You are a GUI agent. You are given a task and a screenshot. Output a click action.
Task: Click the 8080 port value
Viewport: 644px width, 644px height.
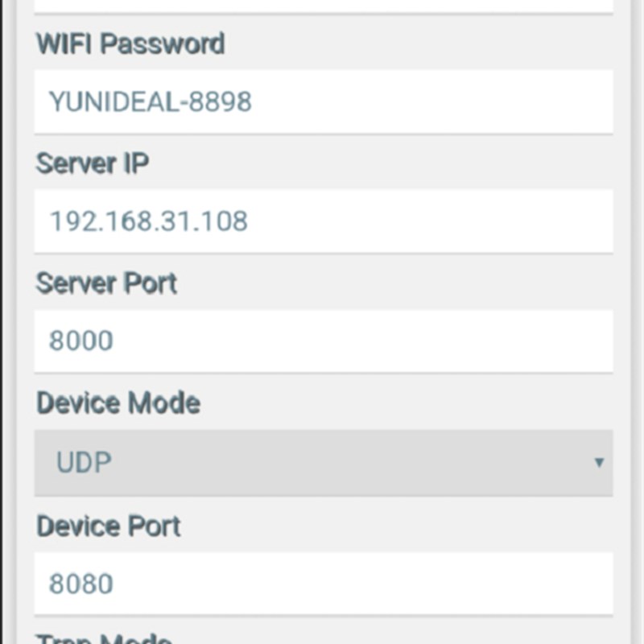click(x=81, y=584)
